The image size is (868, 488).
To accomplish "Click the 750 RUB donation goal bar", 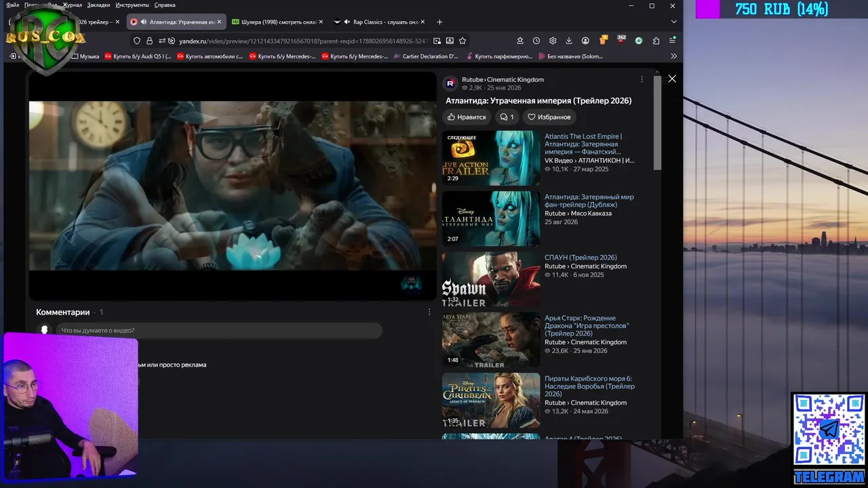I will click(x=782, y=9).
